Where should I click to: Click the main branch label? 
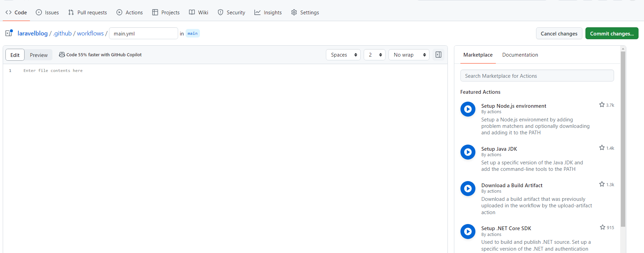click(192, 33)
